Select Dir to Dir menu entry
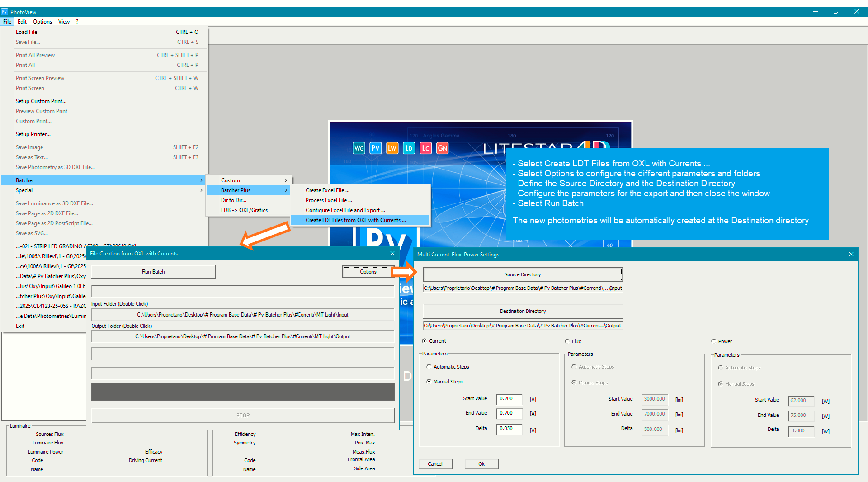 tap(248, 200)
